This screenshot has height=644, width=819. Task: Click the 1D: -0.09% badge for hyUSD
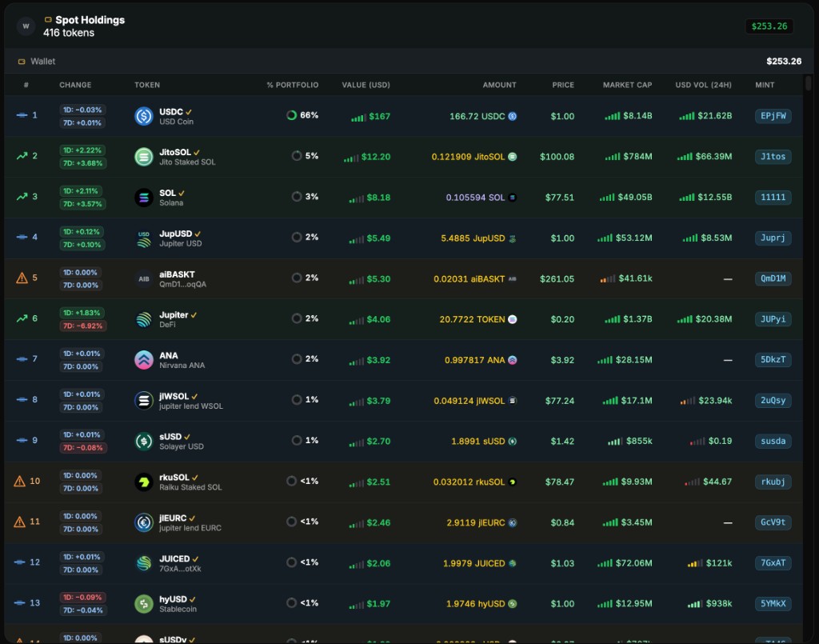coord(82,597)
